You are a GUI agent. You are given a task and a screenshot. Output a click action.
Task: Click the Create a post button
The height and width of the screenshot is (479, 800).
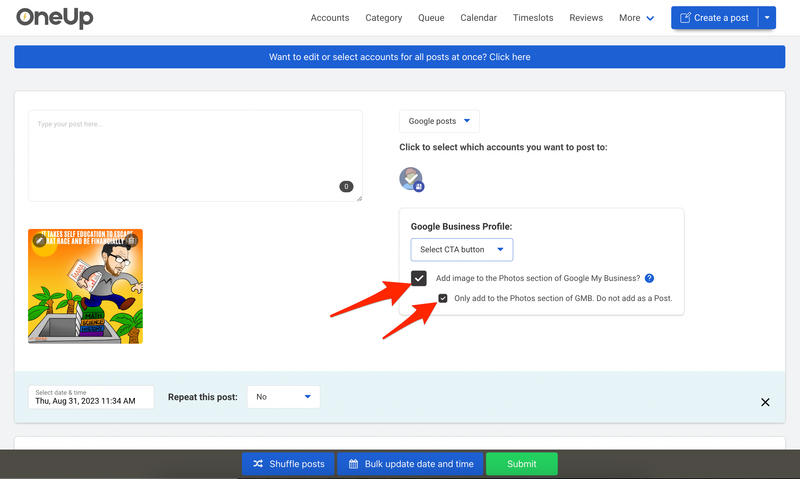point(714,18)
